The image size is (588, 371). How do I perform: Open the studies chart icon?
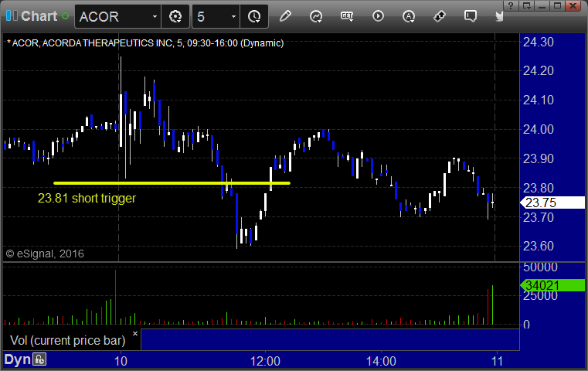(x=316, y=16)
